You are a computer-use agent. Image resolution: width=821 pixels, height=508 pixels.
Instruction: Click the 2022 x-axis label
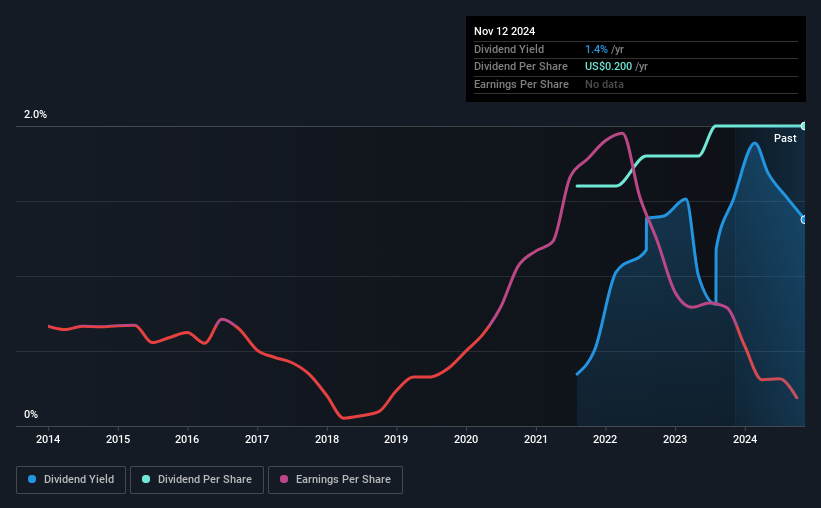[605, 439]
